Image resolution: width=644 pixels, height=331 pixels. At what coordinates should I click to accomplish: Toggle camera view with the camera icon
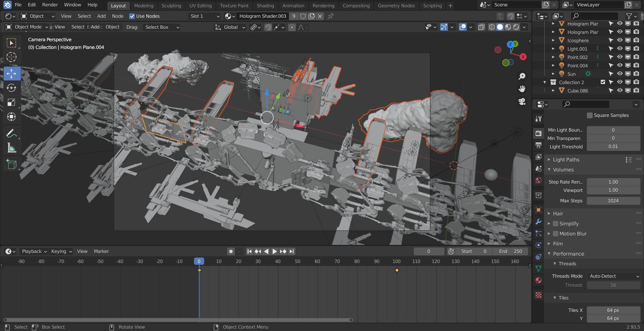point(522,102)
